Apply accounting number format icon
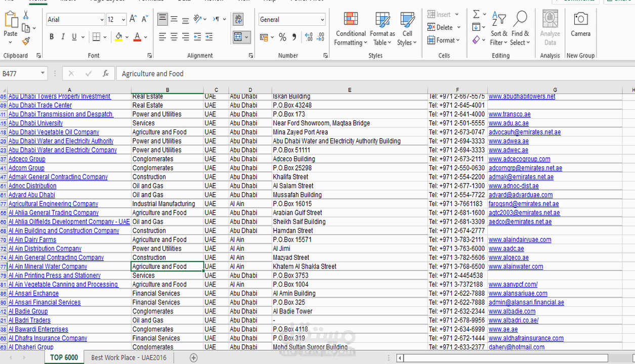 click(x=264, y=37)
